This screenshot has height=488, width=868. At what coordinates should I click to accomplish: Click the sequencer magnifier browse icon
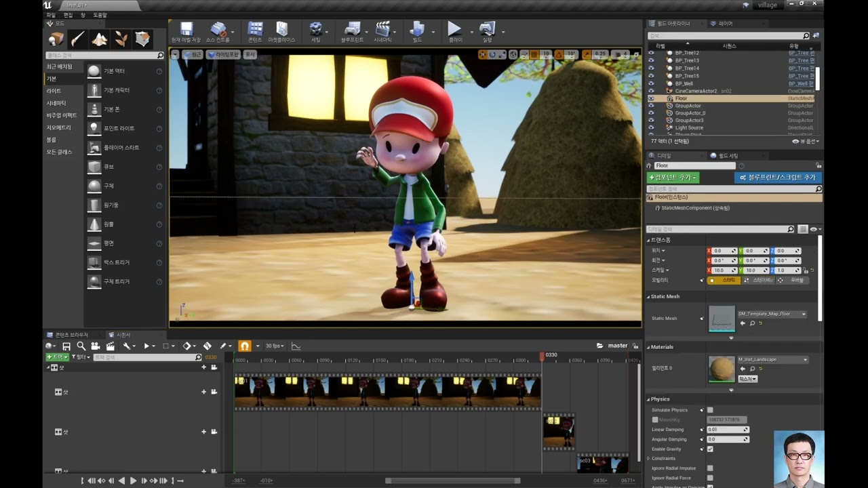coord(81,346)
